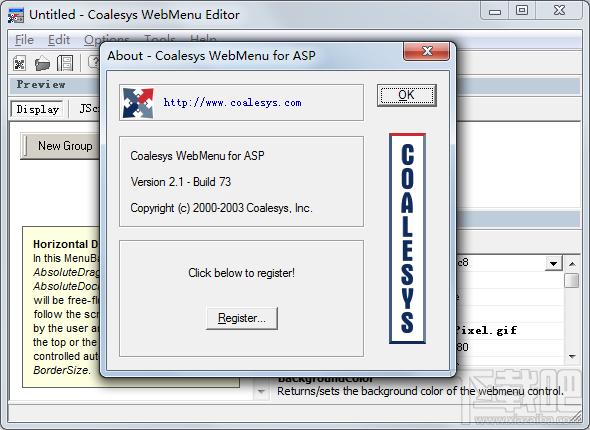Open the Options menu in the editor
Viewport: 590px width, 430px height.
106,40
